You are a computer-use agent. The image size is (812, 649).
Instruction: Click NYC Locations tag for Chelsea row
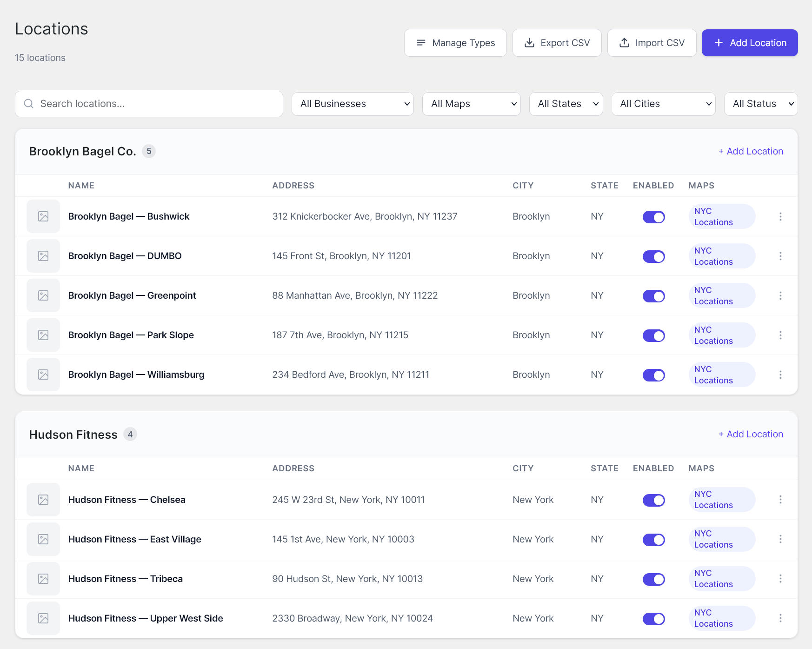pyautogui.click(x=722, y=499)
